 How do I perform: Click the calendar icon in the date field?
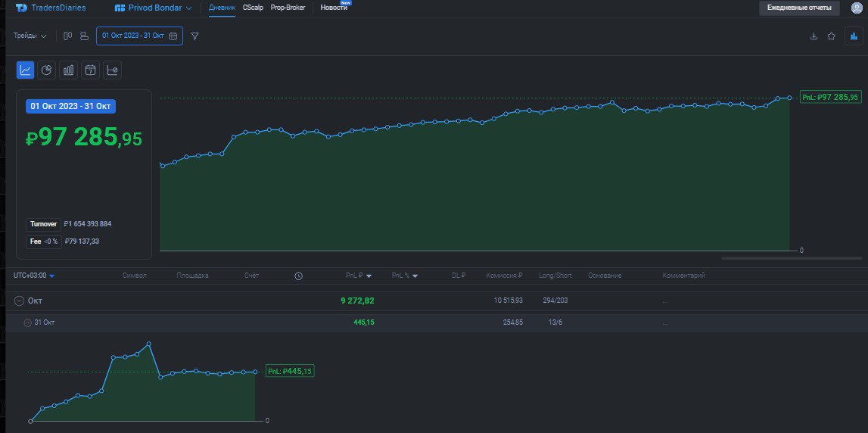point(173,36)
